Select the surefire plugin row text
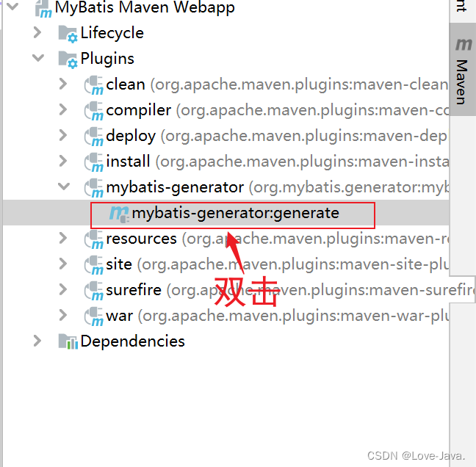The width and height of the screenshot is (476, 467). point(290,290)
